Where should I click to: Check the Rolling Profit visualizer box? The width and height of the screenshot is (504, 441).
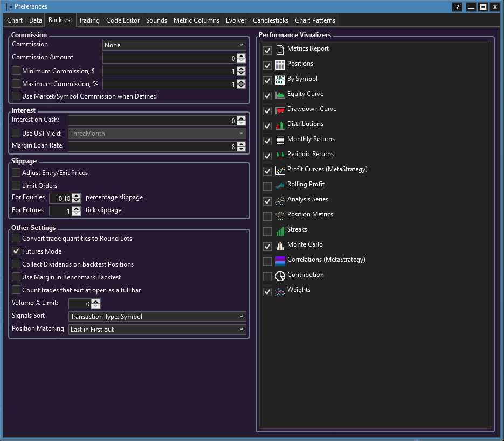pos(267,186)
